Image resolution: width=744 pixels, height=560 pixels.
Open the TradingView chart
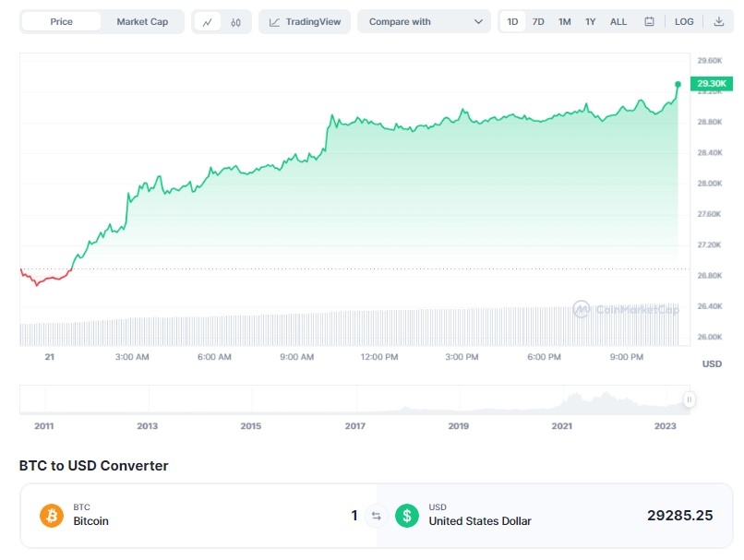pos(305,22)
